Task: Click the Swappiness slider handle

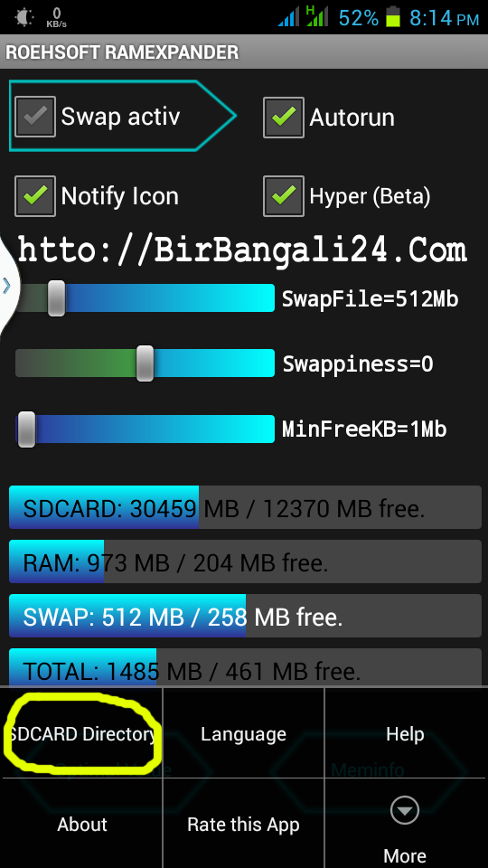Action: tap(145, 363)
